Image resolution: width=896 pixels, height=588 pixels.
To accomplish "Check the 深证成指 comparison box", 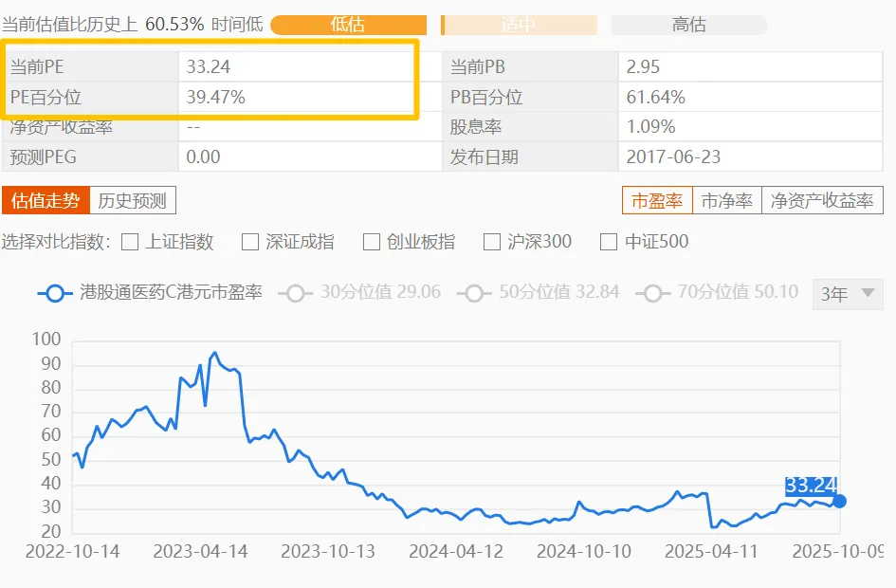I will pyautogui.click(x=250, y=242).
